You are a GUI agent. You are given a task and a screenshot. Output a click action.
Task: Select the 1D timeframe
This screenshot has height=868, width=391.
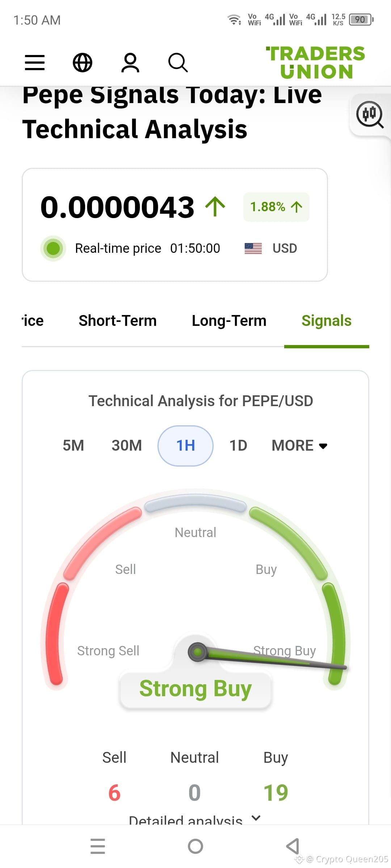pos(238,446)
